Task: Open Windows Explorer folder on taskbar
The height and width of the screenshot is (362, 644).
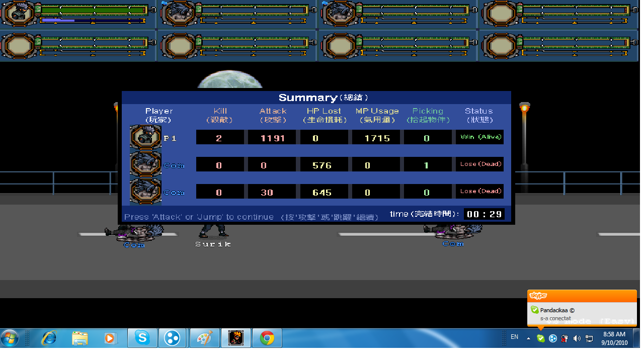Action: [x=79, y=338]
